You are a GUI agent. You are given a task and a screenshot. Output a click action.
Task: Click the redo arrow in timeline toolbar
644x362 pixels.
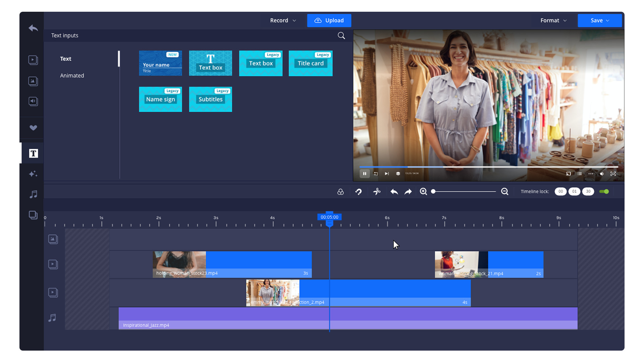pyautogui.click(x=408, y=192)
